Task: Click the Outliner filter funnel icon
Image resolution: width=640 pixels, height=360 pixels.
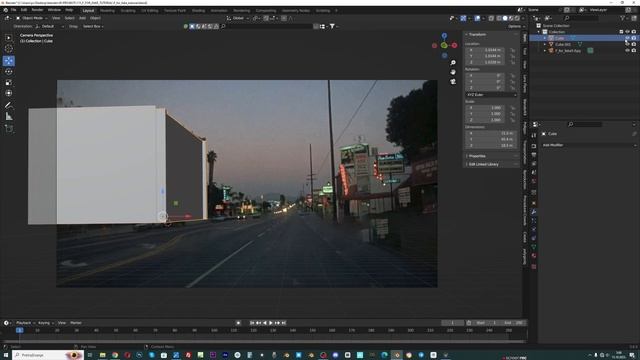Action: pos(623,18)
